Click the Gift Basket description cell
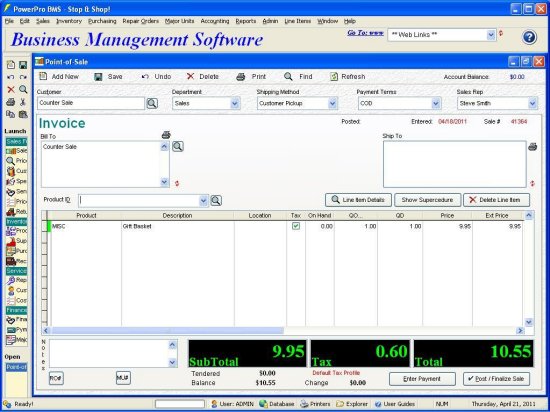 pos(178,227)
